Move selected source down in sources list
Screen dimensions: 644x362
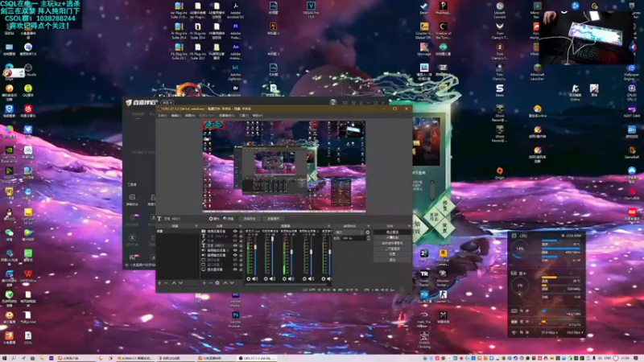click(x=232, y=283)
